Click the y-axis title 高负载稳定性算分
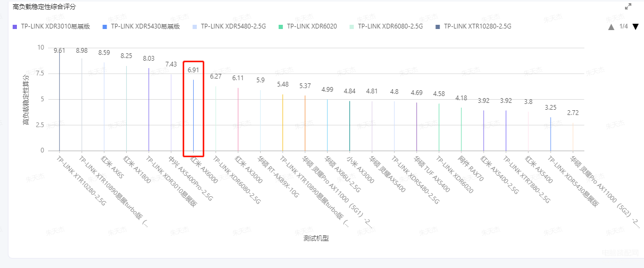The image size is (644, 268). point(26,100)
